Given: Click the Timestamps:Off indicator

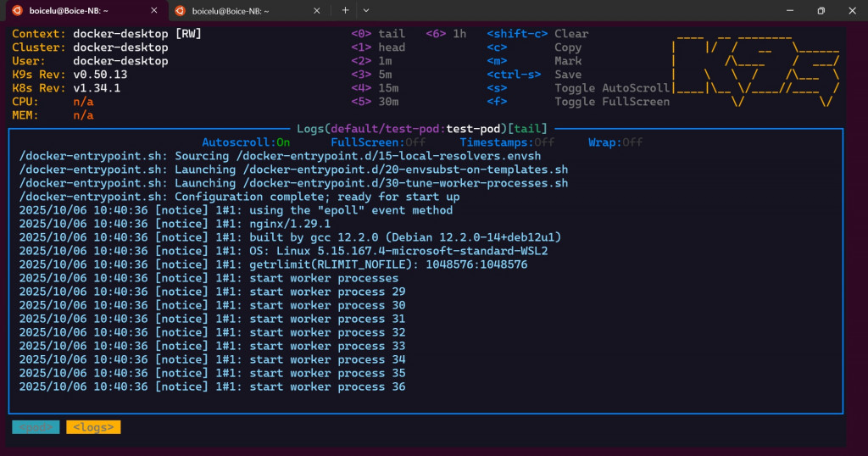Looking at the screenshot, I should pyautogui.click(x=507, y=142).
